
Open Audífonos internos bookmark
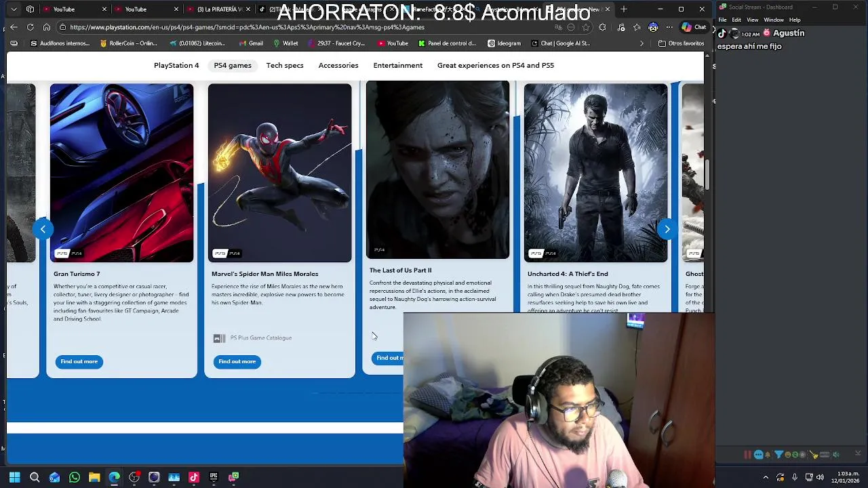[x=59, y=43]
